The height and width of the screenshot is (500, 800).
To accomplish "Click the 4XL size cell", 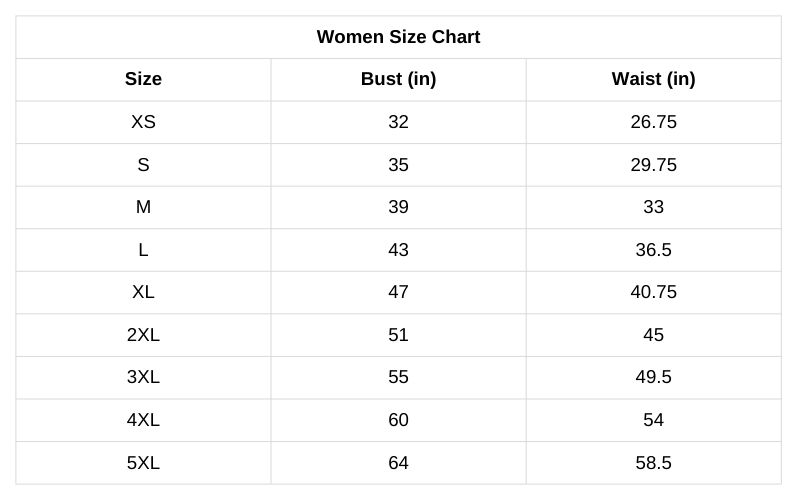I will click(x=143, y=420).
